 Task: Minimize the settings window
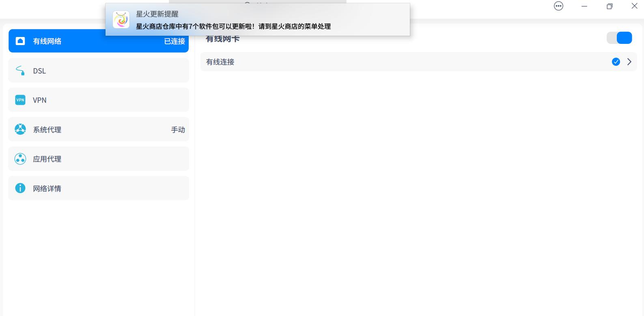[x=584, y=6]
